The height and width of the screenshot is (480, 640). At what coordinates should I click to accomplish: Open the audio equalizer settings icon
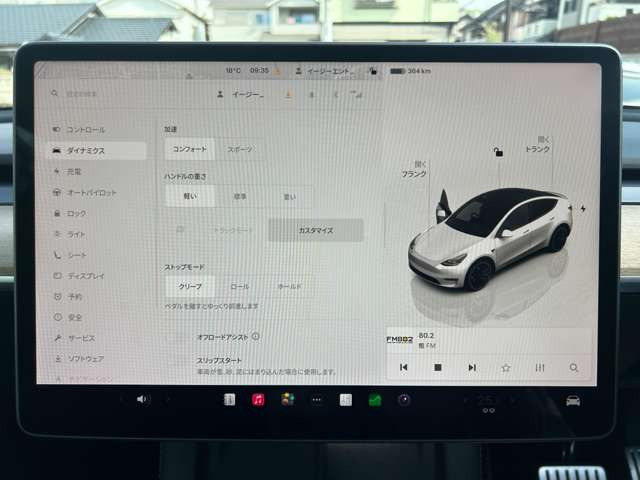tap(540, 368)
